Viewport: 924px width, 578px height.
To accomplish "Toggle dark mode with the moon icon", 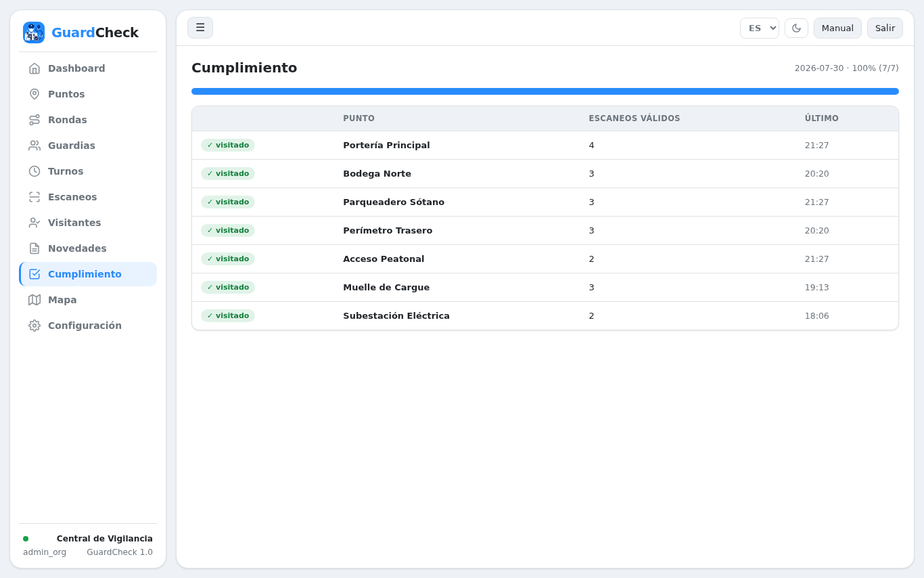I will [x=796, y=28].
